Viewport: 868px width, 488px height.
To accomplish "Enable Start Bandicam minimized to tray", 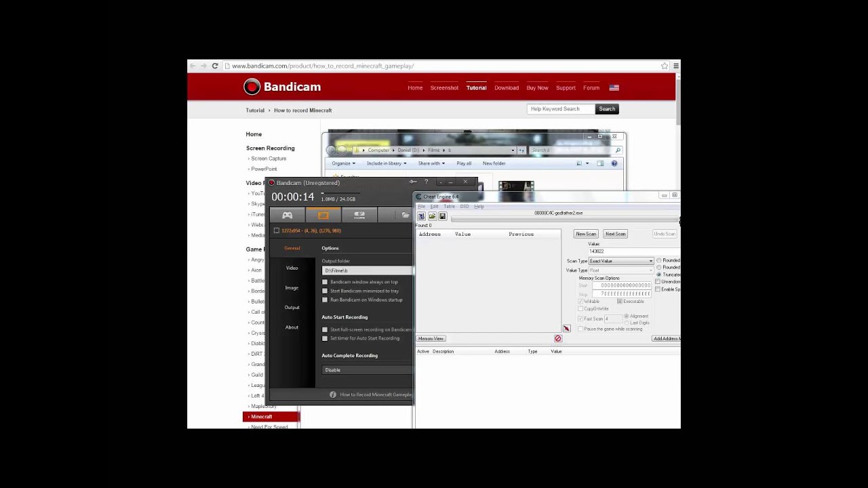I will tap(325, 291).
